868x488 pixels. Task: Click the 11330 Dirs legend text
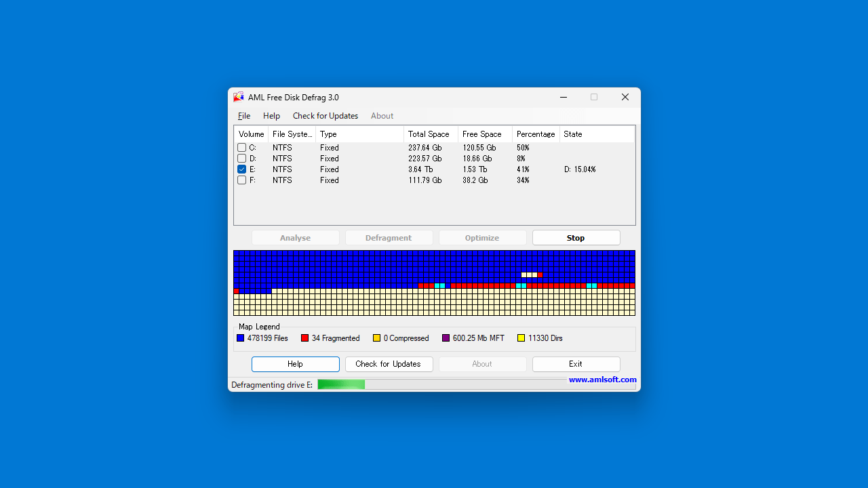click(545, 338)
